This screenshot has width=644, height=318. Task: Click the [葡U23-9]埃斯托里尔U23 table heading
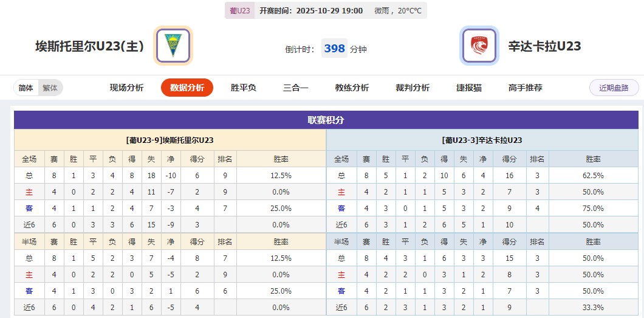pos(170,140)
